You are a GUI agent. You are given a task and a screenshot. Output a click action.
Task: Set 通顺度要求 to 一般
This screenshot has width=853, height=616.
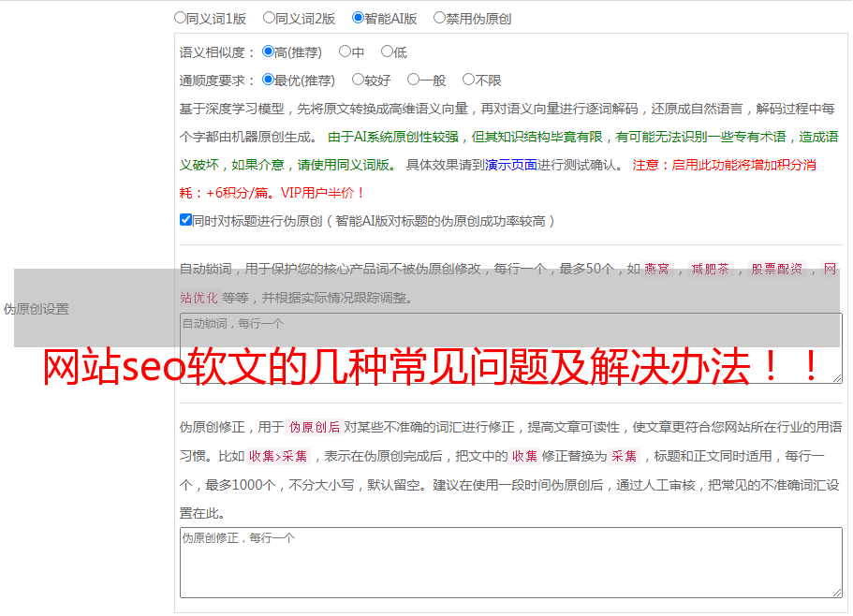click(x=413, y=80)
